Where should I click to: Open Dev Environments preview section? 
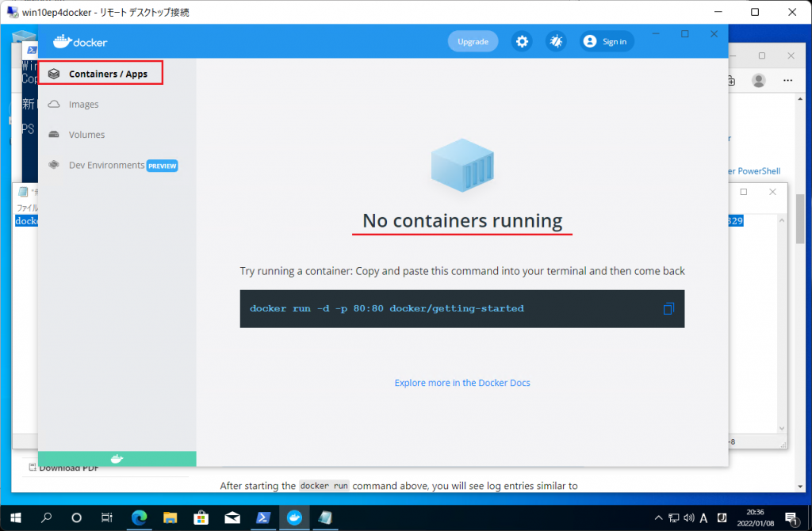tap(113, 165)
